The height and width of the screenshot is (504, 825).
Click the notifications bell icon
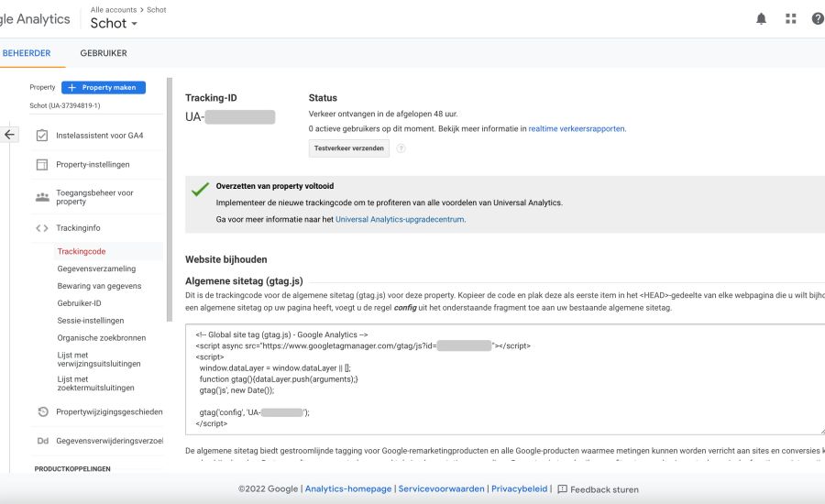(761, 18)
